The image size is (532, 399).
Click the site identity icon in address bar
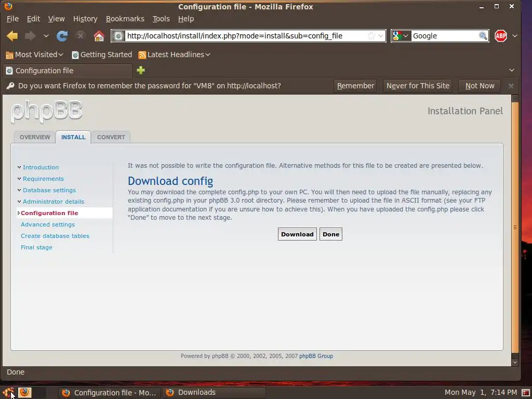118,36
